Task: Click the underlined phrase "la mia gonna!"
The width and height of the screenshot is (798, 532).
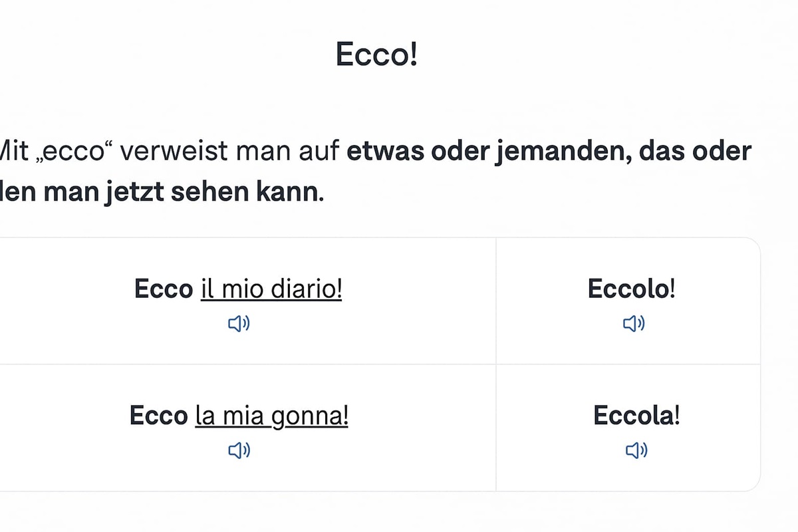Action: [x=271, y=416]
